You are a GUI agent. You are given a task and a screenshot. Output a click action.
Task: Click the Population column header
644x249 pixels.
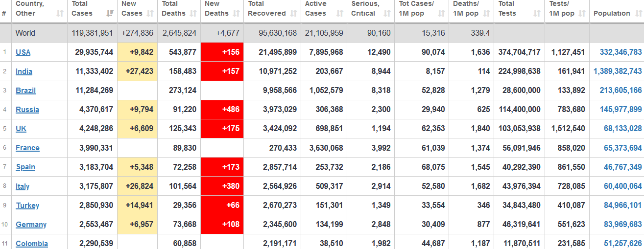click(617, 11)
